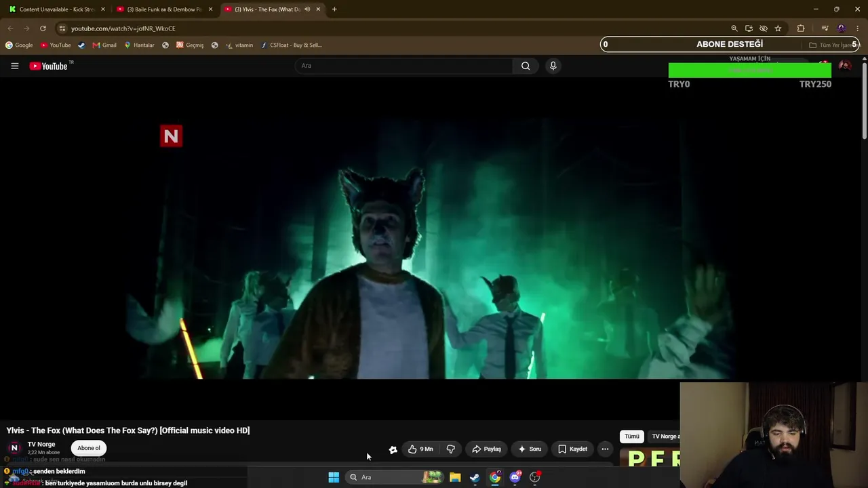
Task: Open a new browser tab
Action: coord(334,9)
